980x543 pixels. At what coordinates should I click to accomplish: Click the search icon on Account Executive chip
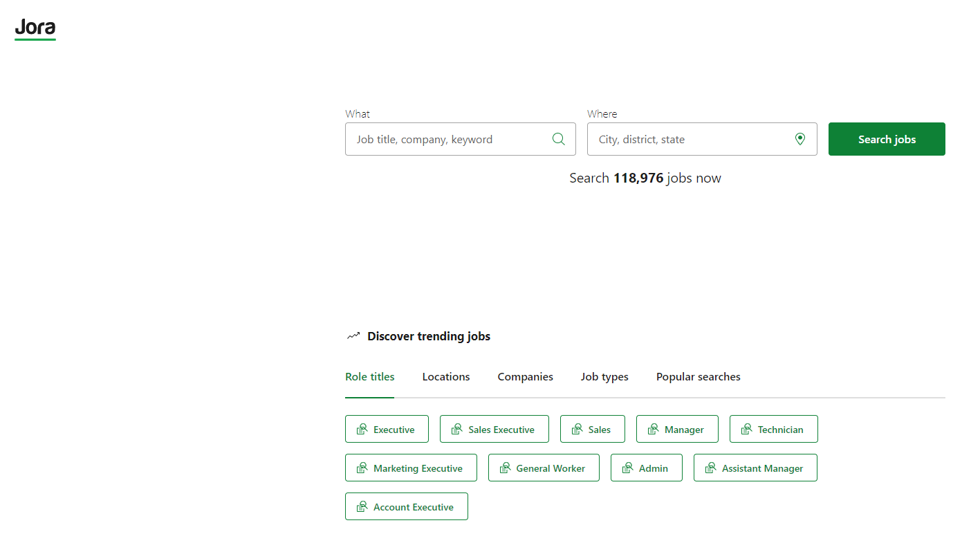click(362, 507)
